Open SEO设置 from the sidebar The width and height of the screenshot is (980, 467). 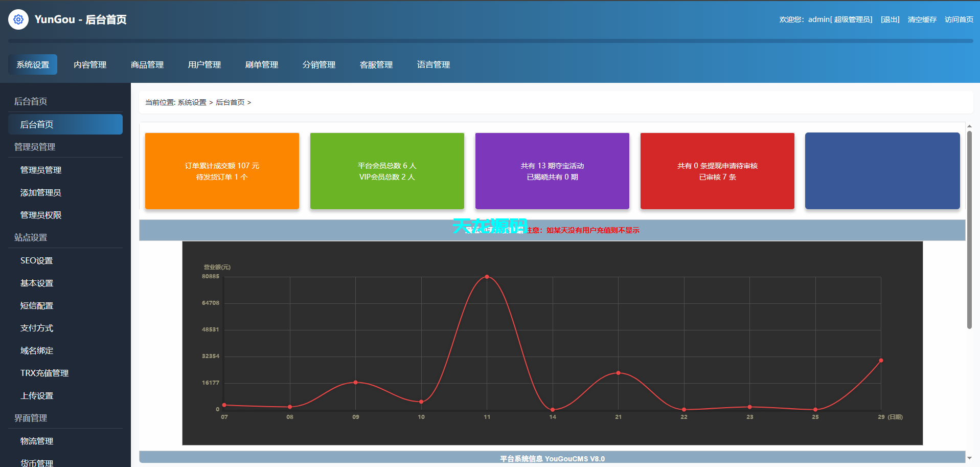37,260
